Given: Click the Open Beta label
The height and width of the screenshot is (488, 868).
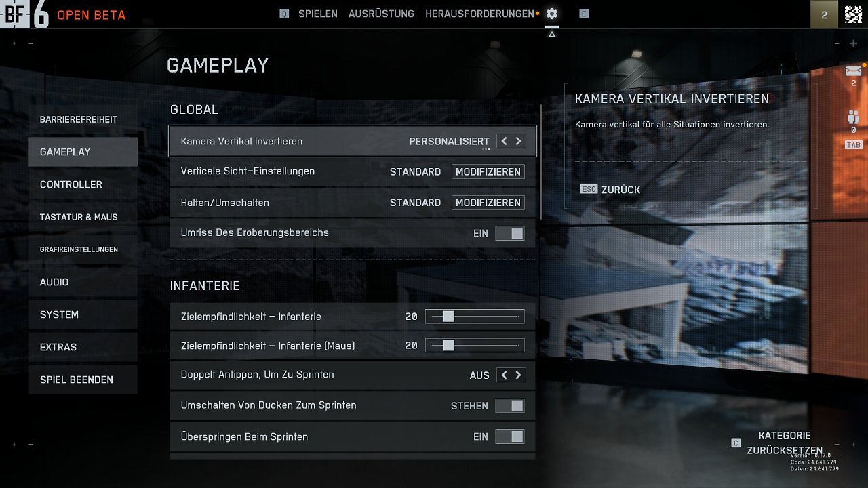Looking at the screenshot, I should 91,15.
